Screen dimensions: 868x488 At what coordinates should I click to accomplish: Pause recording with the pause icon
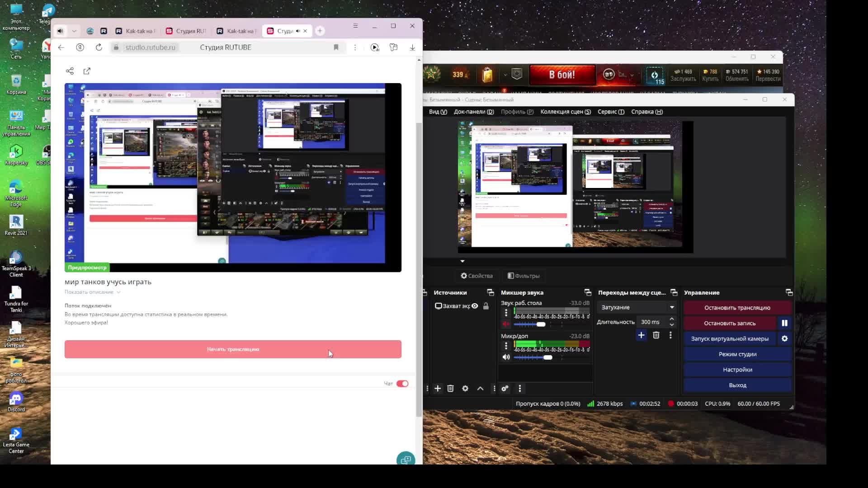[x=784, y=323]
